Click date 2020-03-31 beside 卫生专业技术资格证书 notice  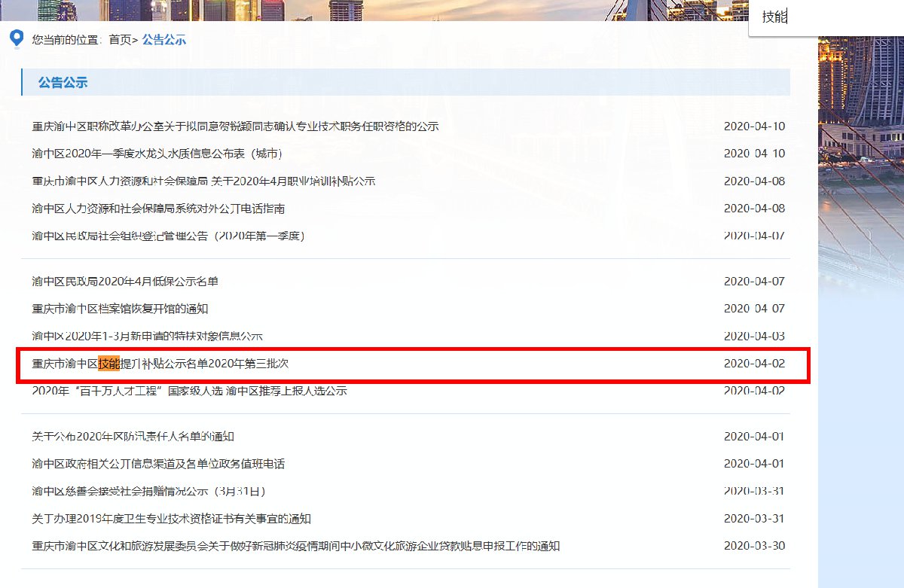[x=754, y=519]
